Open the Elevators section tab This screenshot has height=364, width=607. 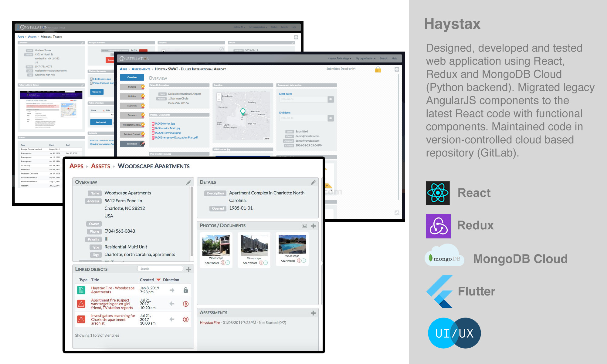coord(132,115)
